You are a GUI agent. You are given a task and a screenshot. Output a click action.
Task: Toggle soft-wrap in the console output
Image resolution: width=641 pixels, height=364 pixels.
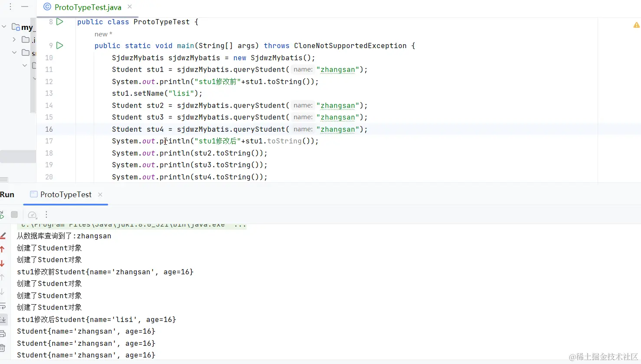(3, 306)
